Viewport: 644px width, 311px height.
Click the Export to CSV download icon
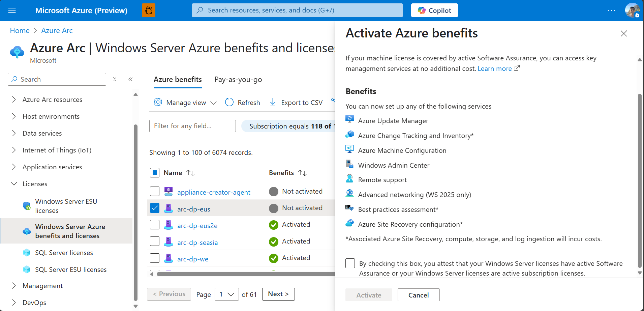[272, 102]
